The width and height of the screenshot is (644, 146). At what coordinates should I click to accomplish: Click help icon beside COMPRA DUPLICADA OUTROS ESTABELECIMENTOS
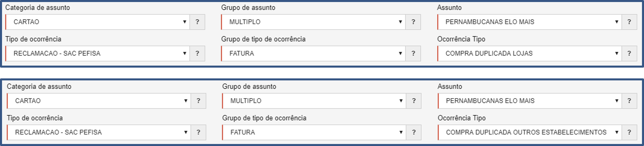coord(629,133)
